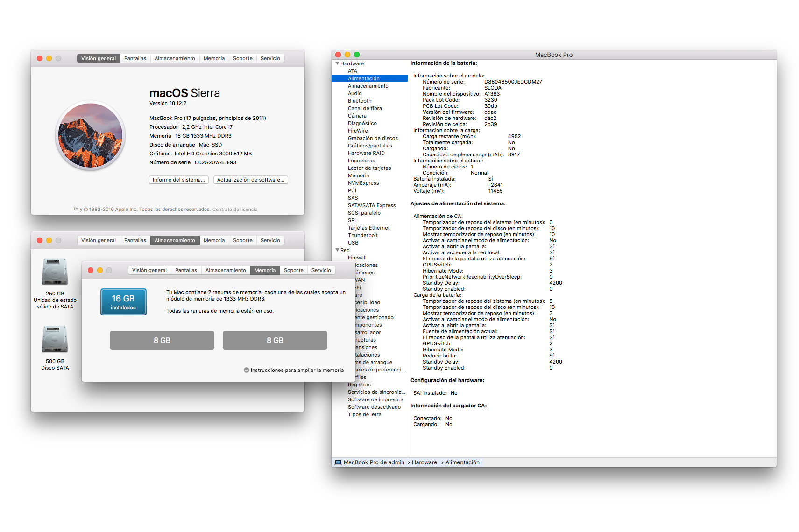
Task: Open Soporte tab in the overview window
Action: coord(243,58)
